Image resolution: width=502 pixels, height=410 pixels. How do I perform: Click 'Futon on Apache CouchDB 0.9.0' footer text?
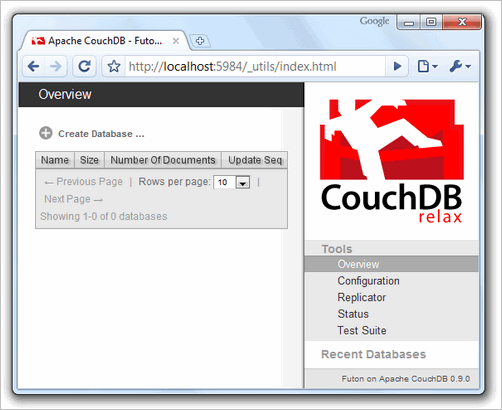click(x=406, y=379)
